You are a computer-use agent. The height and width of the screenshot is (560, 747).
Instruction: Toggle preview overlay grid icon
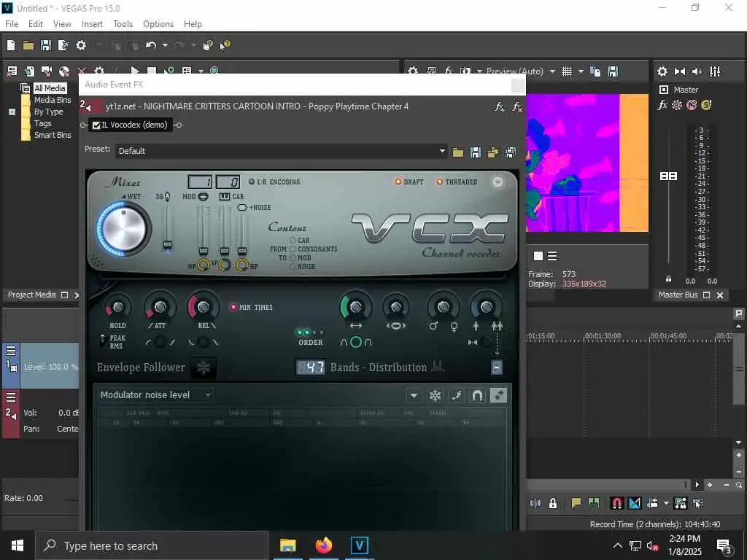[566, 71]
